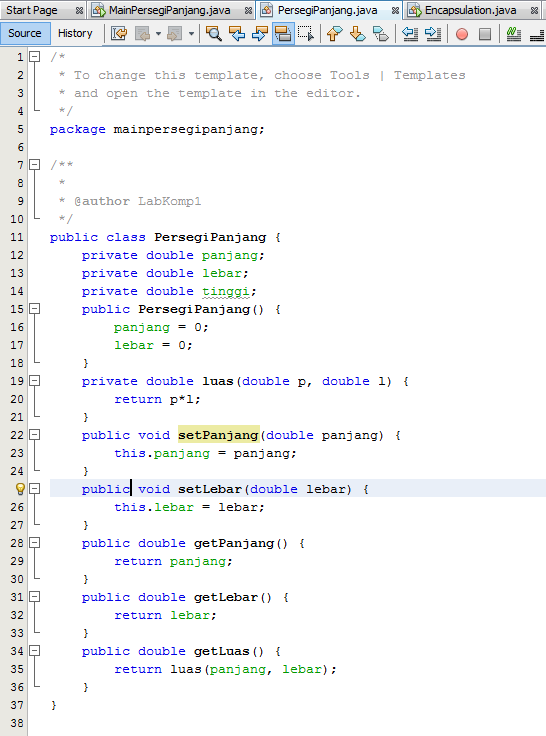Click the Comment lines icon
546x736 pixels.
pos(514,33)
